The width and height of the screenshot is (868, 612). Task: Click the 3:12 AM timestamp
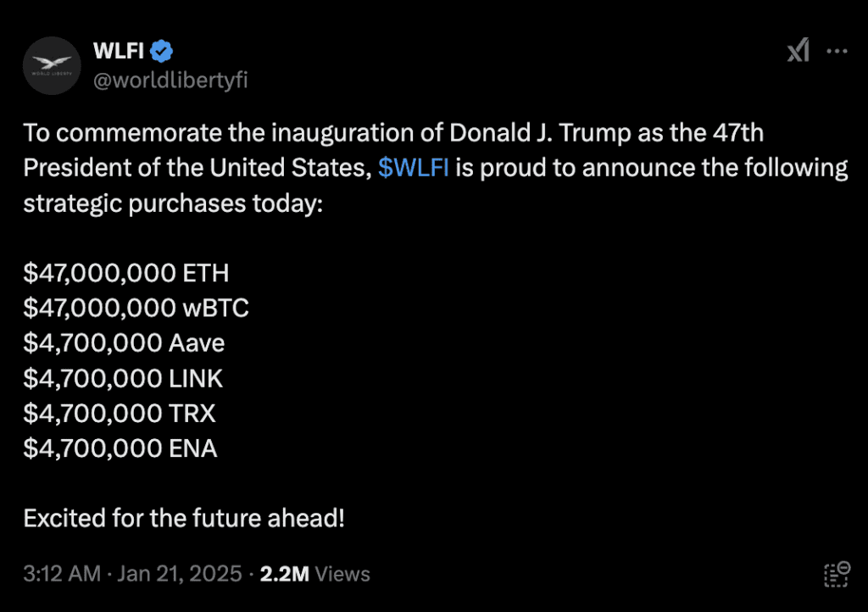64,574
